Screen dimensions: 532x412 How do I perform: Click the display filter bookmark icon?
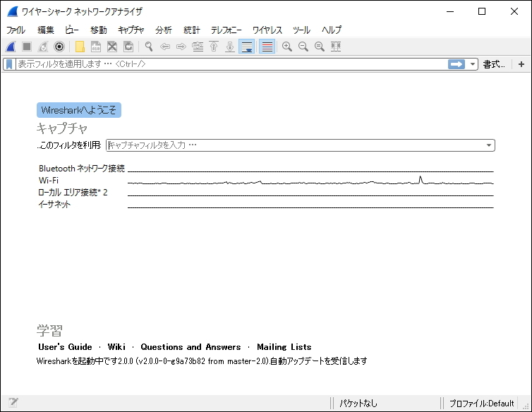[9, 64]
